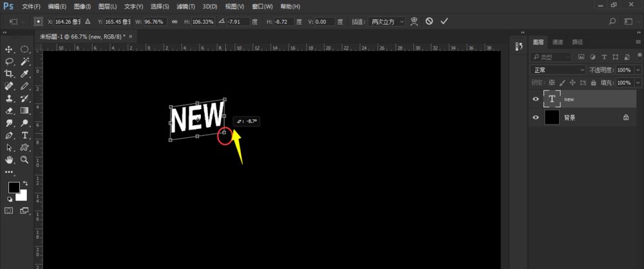The height and width of the screenshot is (269, 644).
Task: Open the interpolation dropdown 两次立方
Action: pyautogui.click(x=387, y=21)
